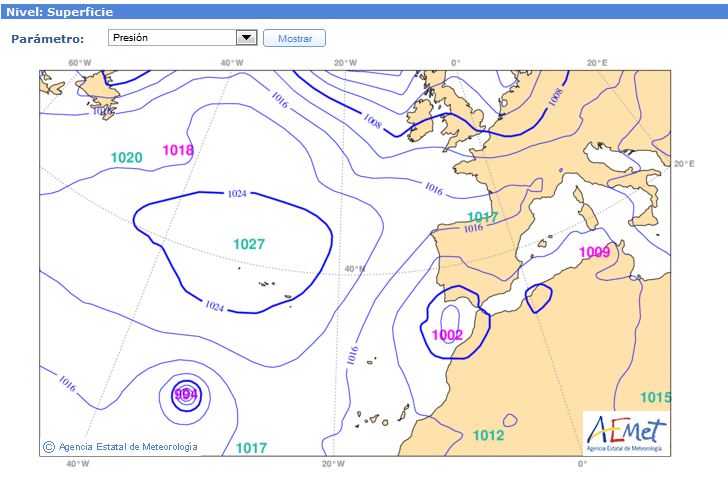
Task: Click the magenta 1018 pressure label
Action: click(x=178, y=150)
